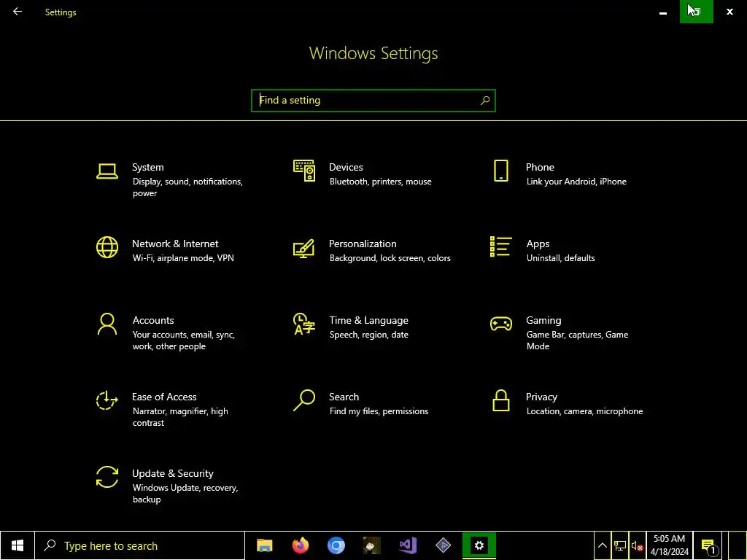
Task: Open the Devices keyboard and speaker icon
Action: click(x=304, y=171)
